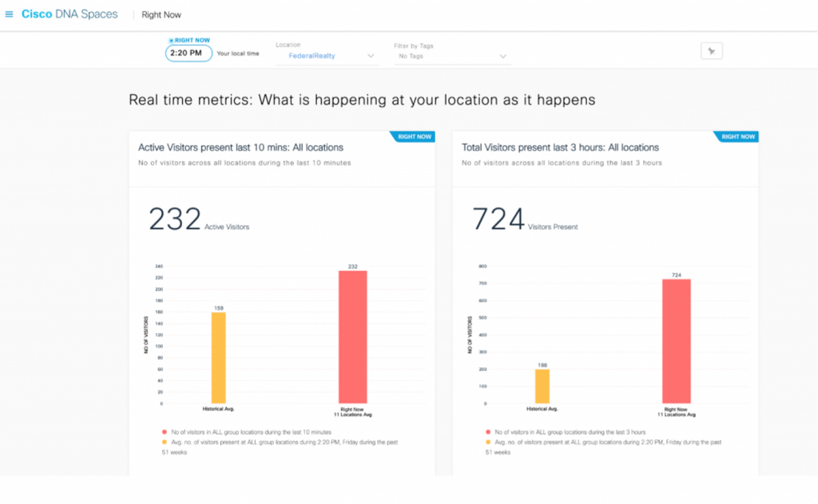Expand the chevron next to No Tags
The width and height of the screenshot is (818, 504).
(x=502, y=56)
